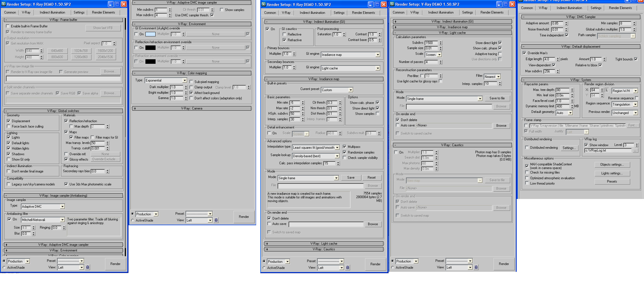644x289 pixels.
Task: Click Light cache Subdivs field showing 1500
Action: 431,43
